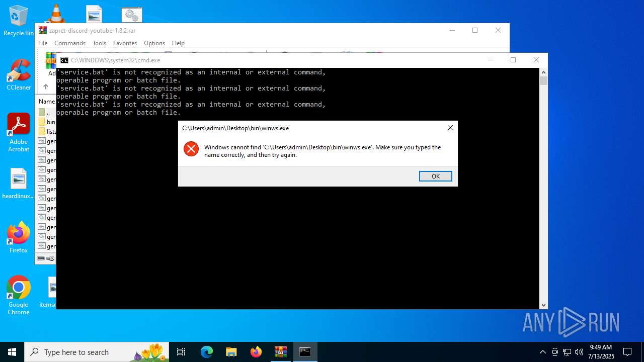Click the WinRAR up-one-level arrow
This screenshot has height=362, width=644.
coord(45,86)
